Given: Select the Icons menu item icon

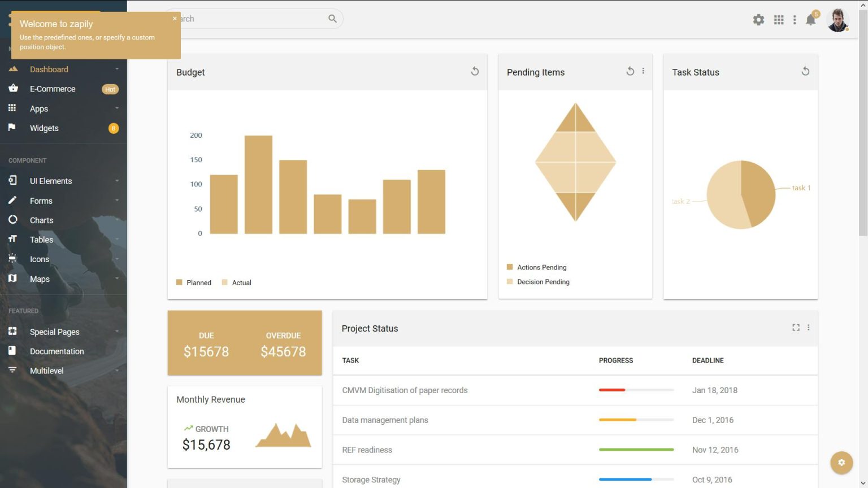Looking at the screenshot, I should (x=12, y=258).
